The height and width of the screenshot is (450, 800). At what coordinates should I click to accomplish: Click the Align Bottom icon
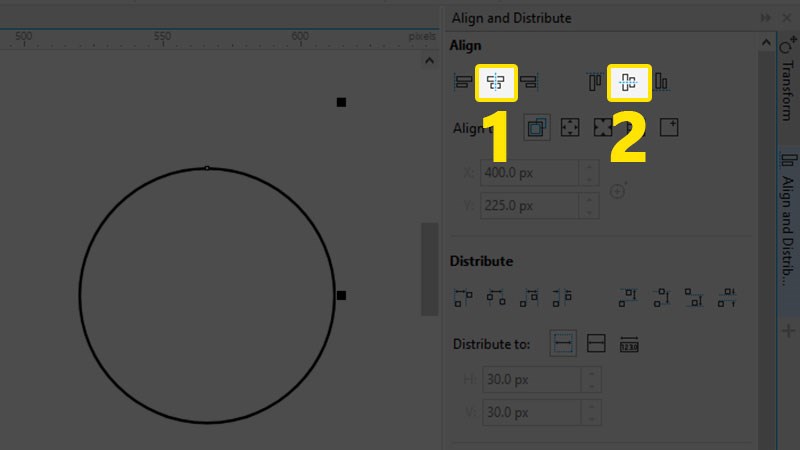click(x=661, y=82)
